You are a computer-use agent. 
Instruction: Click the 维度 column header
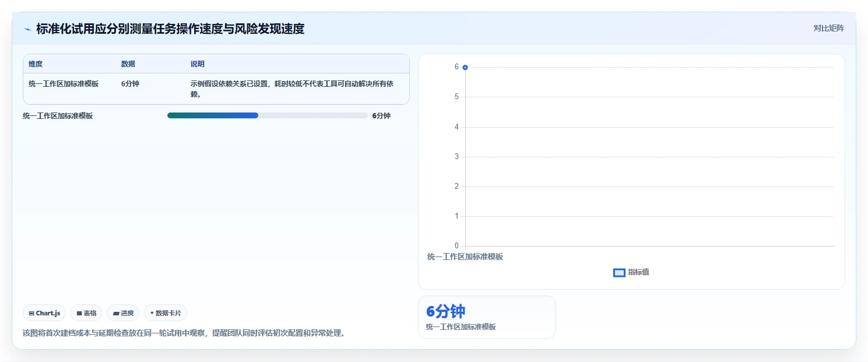click(36, 64)
